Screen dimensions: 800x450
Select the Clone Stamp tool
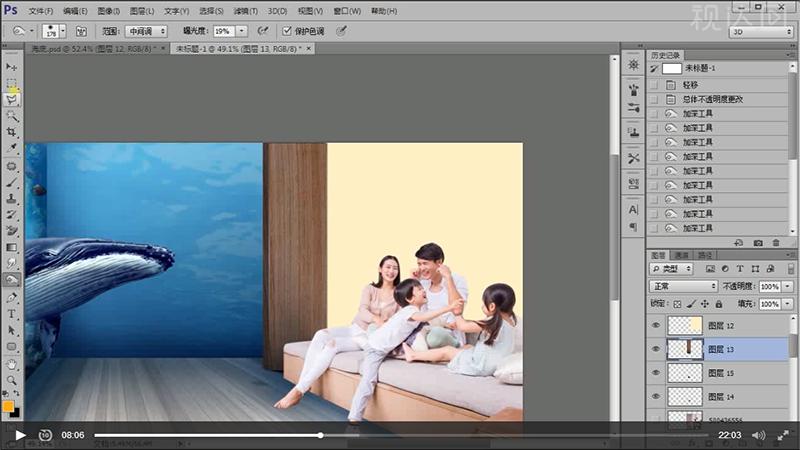(11, 198)
